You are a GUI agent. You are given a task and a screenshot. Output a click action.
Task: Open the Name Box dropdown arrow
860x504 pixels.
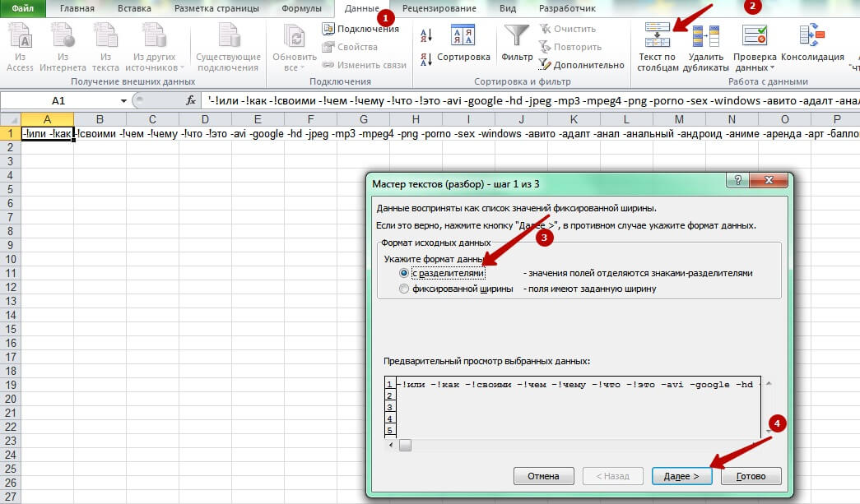click(x=123, y=100)
